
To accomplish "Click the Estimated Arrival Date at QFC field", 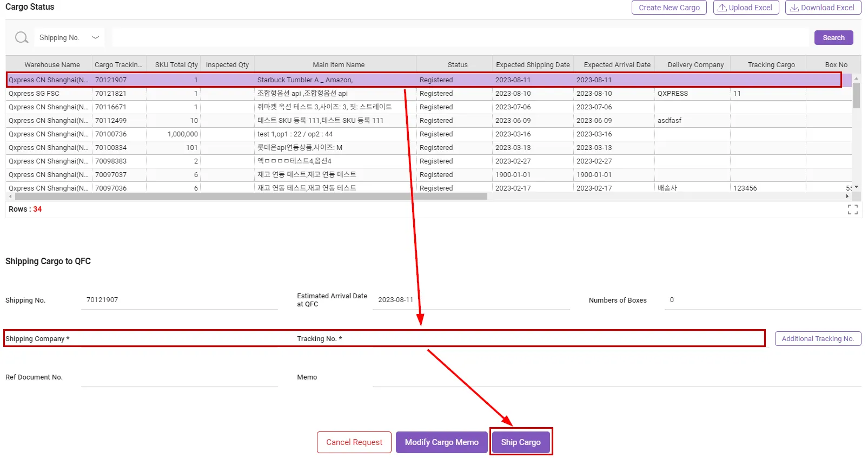I will 471,300.
